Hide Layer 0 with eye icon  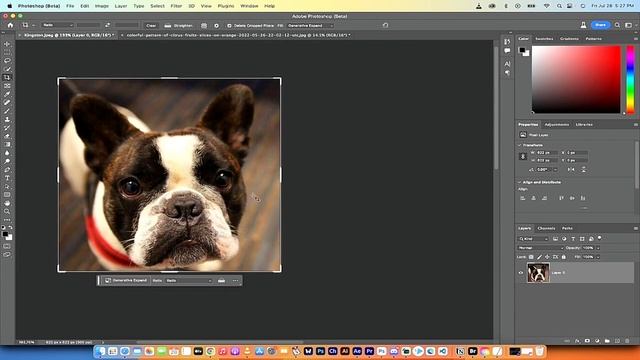521,273
